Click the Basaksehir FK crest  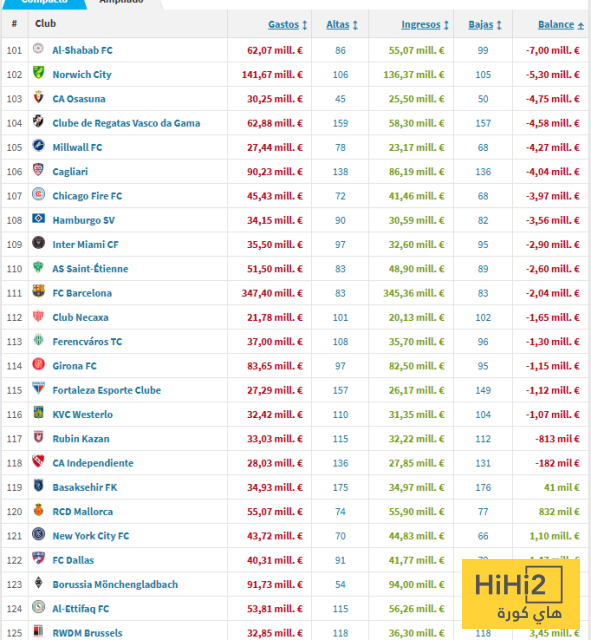click(x=38, y=486)
